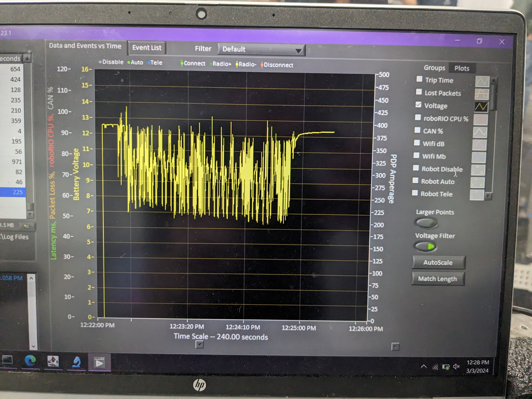The width and height of the screenshot is (532, 399).
Task: Enable the roboRIO CPU % checkbox
Action: (x=418, y=117)
